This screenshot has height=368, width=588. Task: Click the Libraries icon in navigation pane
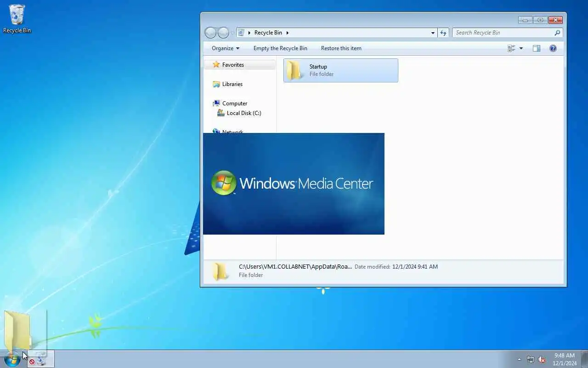[x=216, y=84]
